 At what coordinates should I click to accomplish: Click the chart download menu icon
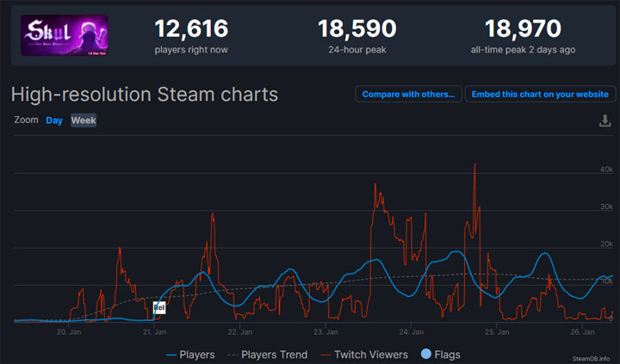(604, 121)
